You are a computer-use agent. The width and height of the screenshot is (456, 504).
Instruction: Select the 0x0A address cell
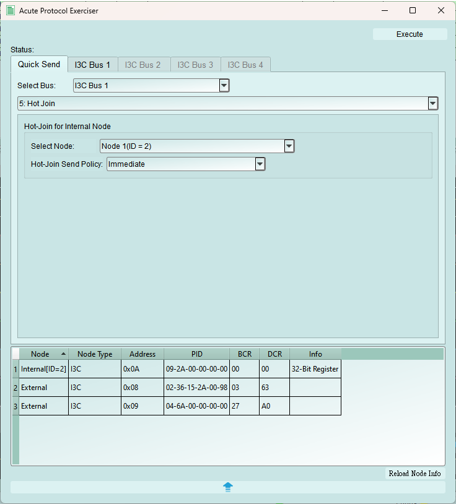click(x=142, y=369)
